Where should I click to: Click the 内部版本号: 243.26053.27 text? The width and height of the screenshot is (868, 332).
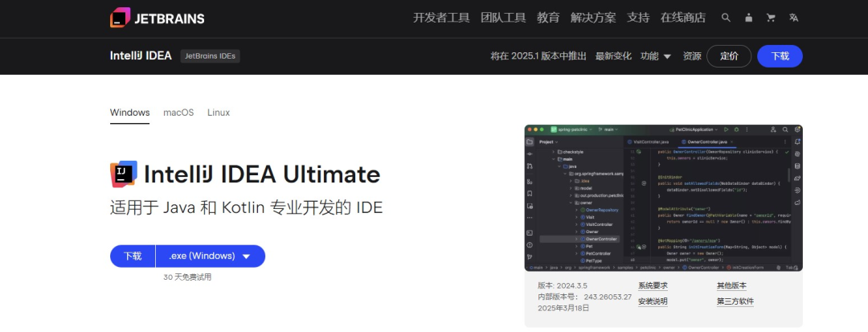click(584, 297)
